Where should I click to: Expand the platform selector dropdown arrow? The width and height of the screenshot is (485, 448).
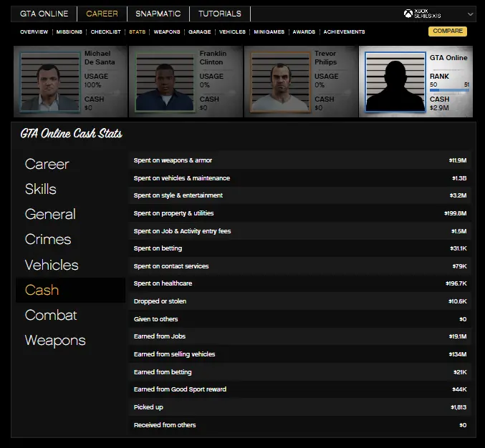tap(470, 14)
